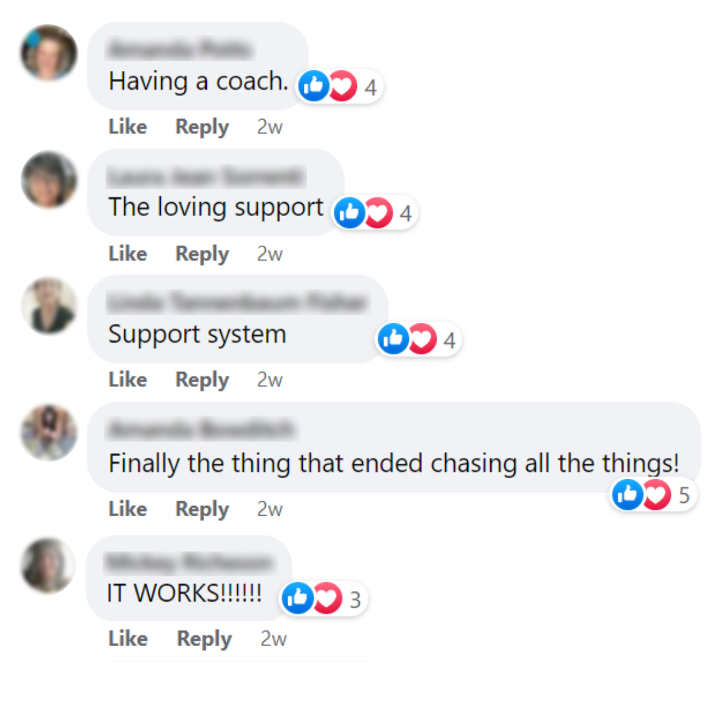Viewport: 728px width, 728px height.
Task: Click heart reaction on "Finally the thing" comment
Action: tap(656, 494)
